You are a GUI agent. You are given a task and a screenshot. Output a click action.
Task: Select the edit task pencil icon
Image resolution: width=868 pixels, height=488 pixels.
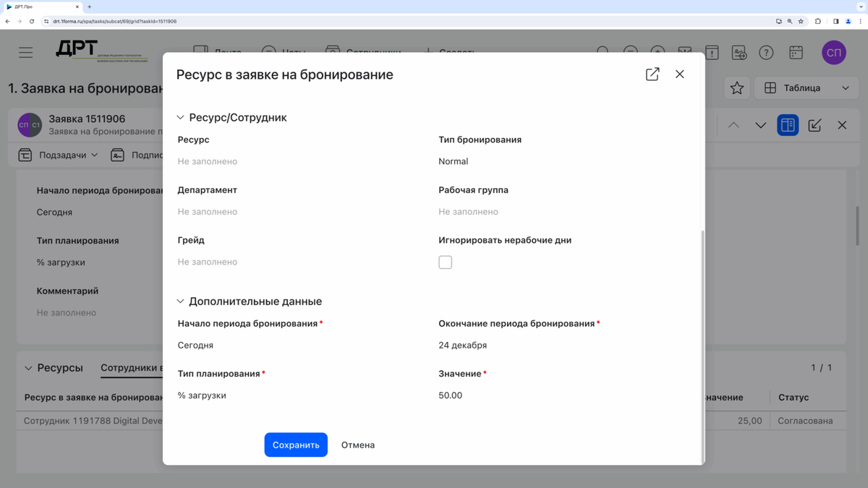coord(814,124)
